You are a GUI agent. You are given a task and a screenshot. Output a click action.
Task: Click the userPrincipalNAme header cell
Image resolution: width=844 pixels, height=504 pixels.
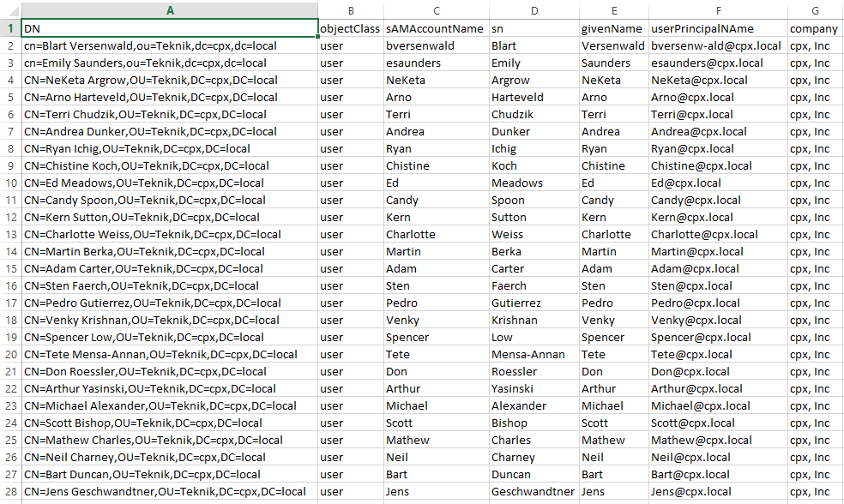(x=718, y=28)
